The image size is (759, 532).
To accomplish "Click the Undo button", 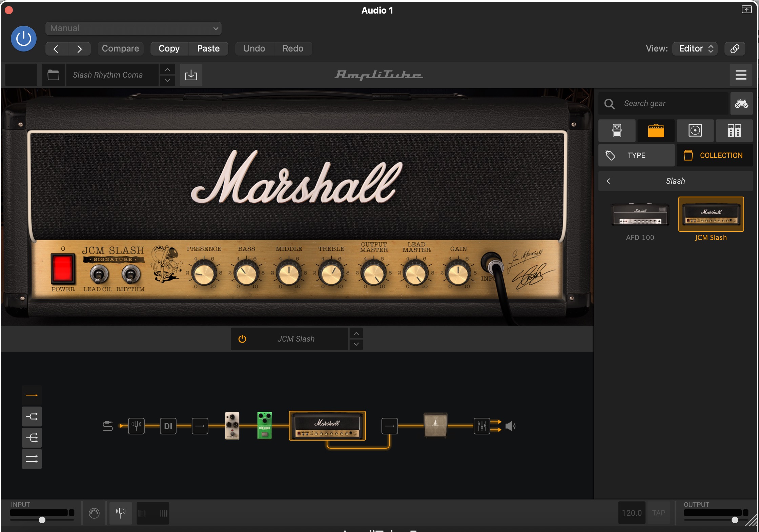I will (254, 49).
